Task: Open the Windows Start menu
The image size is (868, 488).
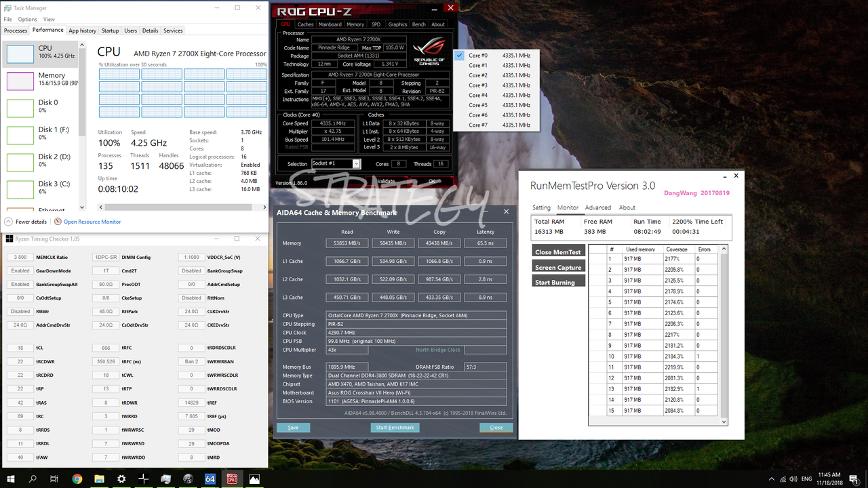Action: pos(11,479)
